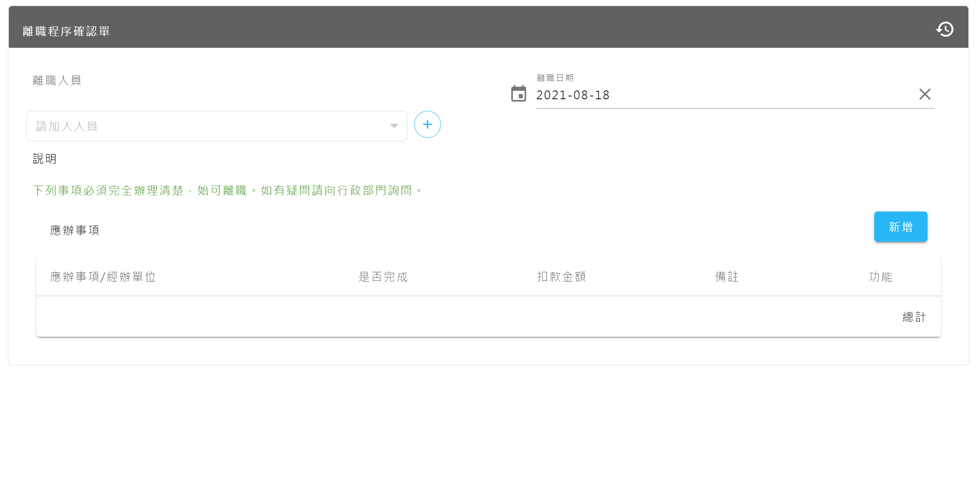Click the 總計 label in table footer
Image resolution: width=980 pixels, height=481 pixels.
coord(914,317)
